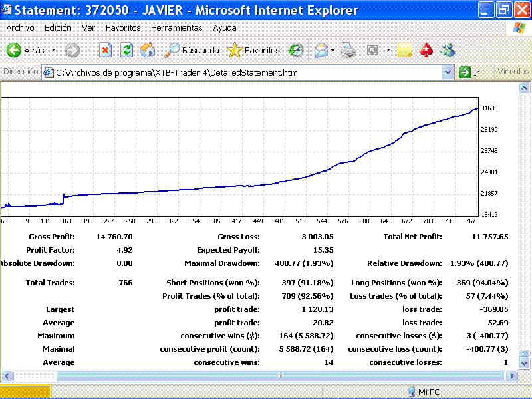Click the Stop loading icon with red X
Screen dimensions: 532x399
[105, 51]
